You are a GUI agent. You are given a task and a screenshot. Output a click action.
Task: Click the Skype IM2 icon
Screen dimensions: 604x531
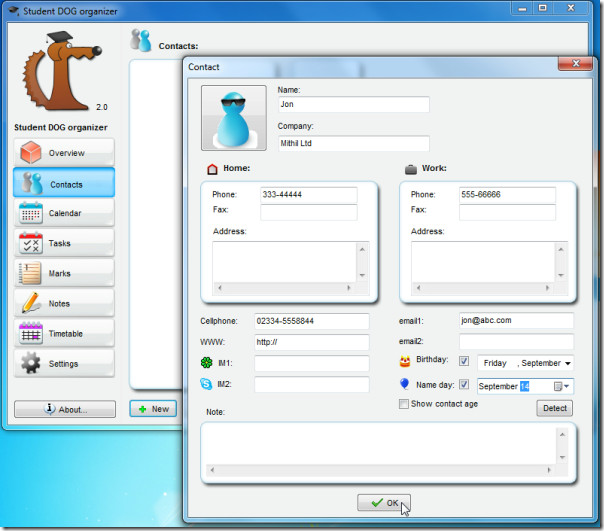click(206, 384)
